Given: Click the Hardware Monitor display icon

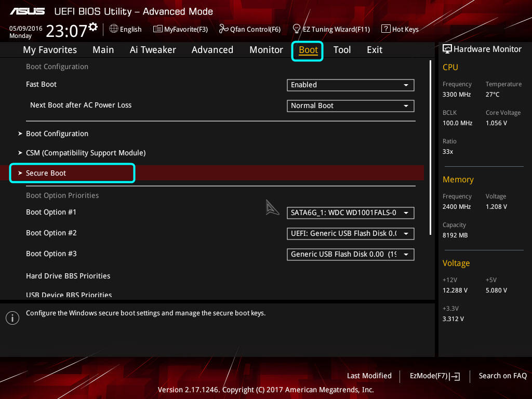Looking at the screenshot, I should click(x=447, y=49).
